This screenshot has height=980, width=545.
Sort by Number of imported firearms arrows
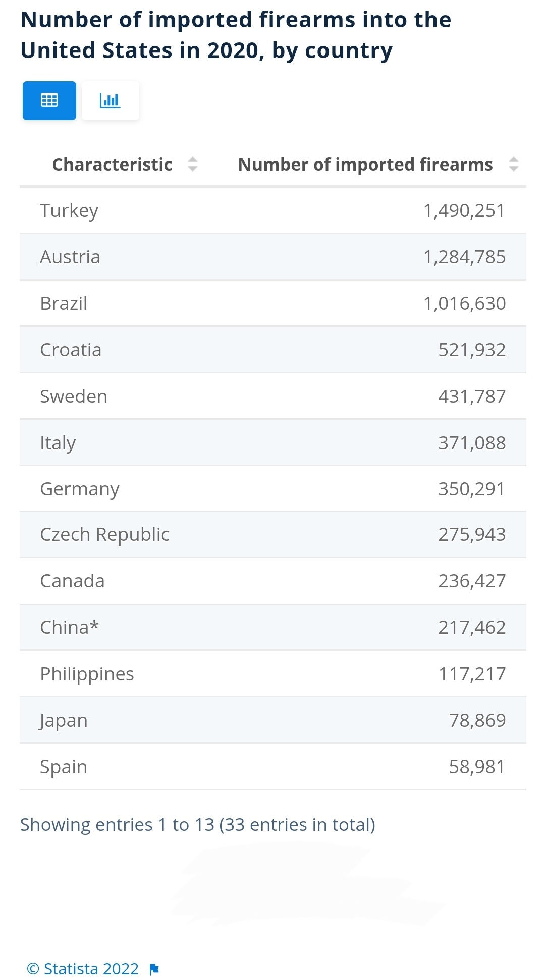coord(513,165)
